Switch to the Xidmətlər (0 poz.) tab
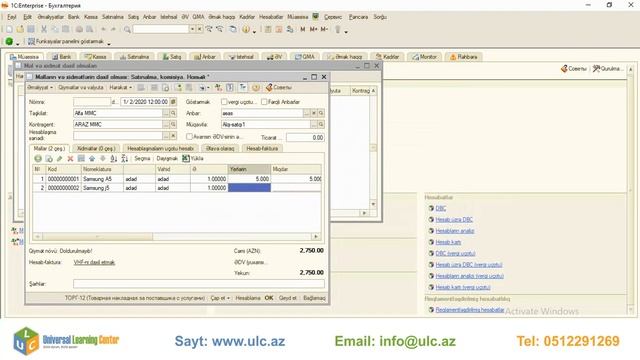 (96, 149)
